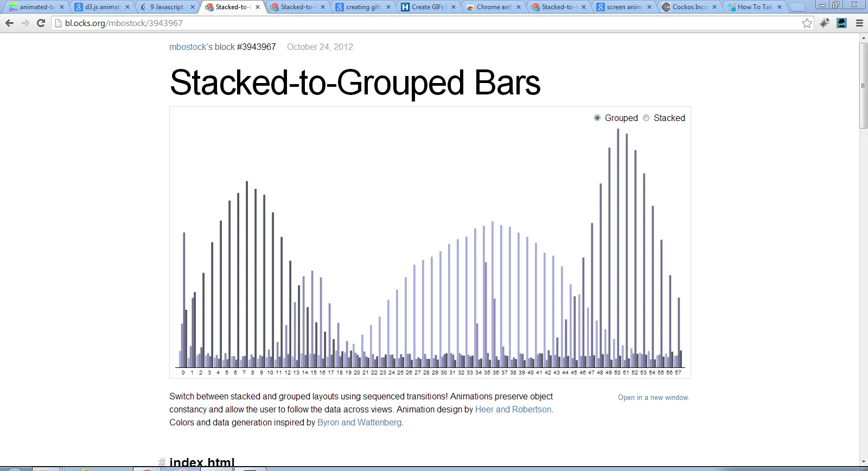Reload the bl.ocks.org page
This screenshot has width=868, height=471.
[x=41, y=23]
